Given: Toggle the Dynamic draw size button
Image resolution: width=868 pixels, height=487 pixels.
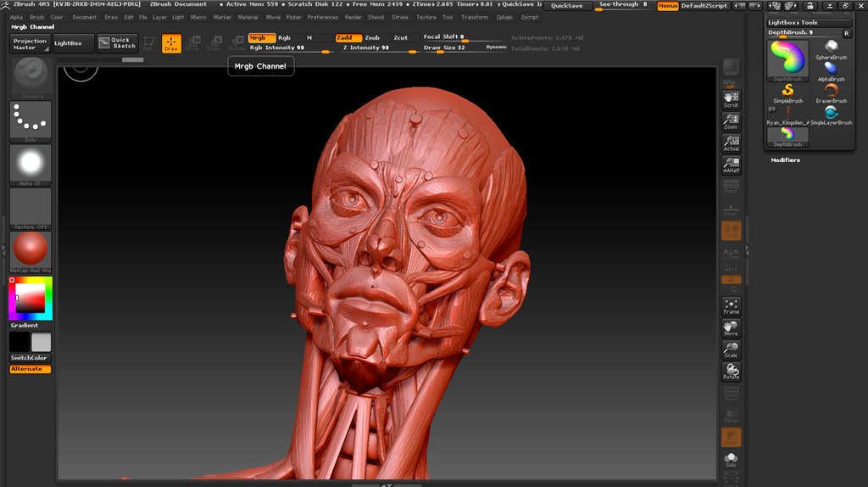Looking at the screenshot, I should [497, 48].
